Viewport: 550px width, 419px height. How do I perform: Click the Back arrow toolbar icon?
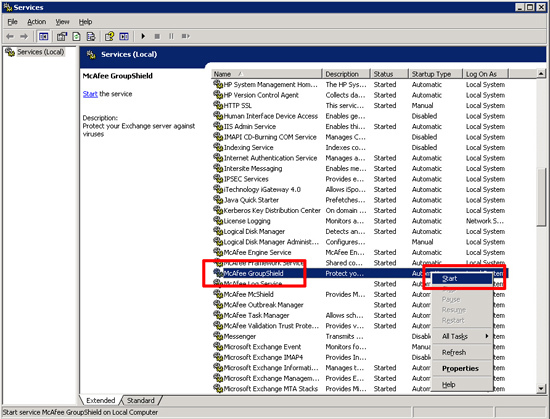coord(10,36)
